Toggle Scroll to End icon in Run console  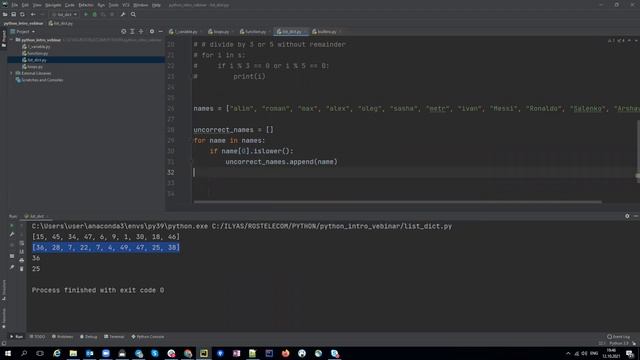22,251
